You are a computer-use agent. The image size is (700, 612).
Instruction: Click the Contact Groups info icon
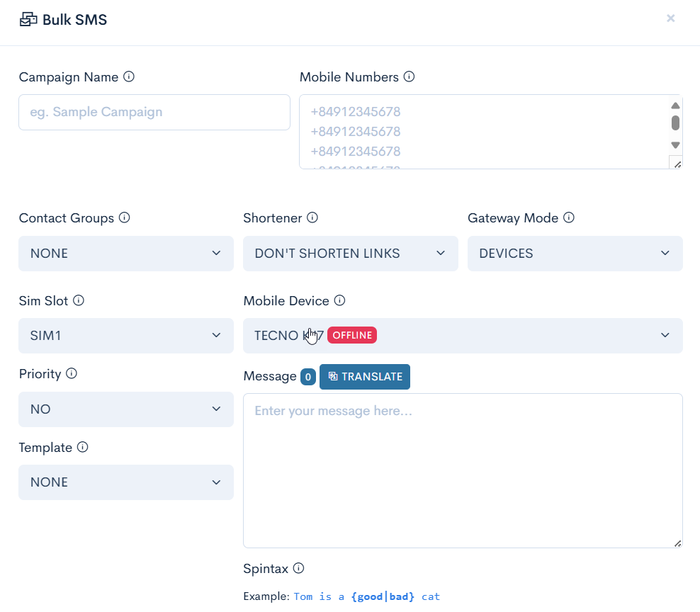pyautogui.click(x=125, y=218)
